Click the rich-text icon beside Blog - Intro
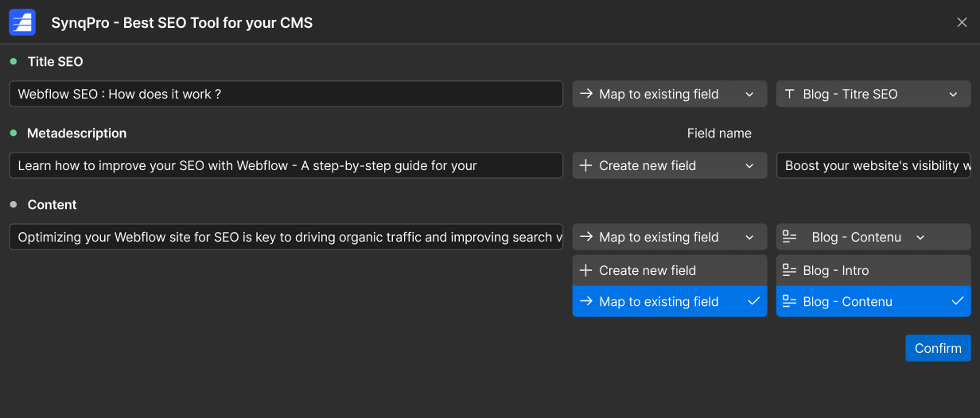Image resolution: width=980 pixels, height=418 pixels. click(x=790, y=270)
